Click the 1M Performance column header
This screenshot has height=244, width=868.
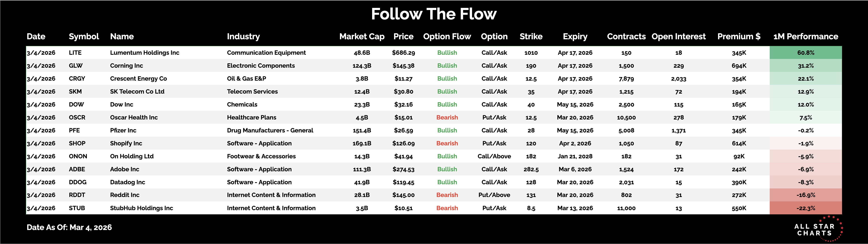[805, 36]
